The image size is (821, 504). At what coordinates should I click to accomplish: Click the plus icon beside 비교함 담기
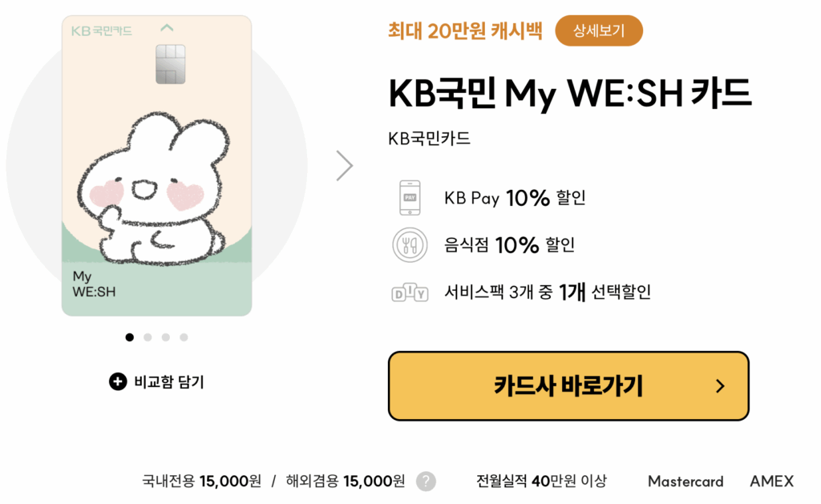click(118, 381)
